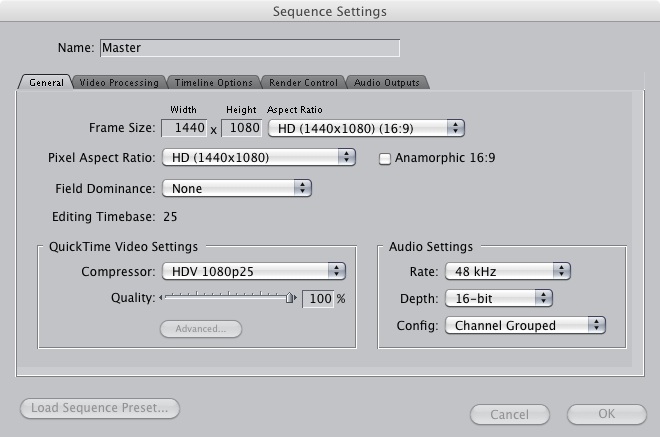Click the Quality slider handle
Image resolution: width=660 pixels, height=437 pixels.
290,298
